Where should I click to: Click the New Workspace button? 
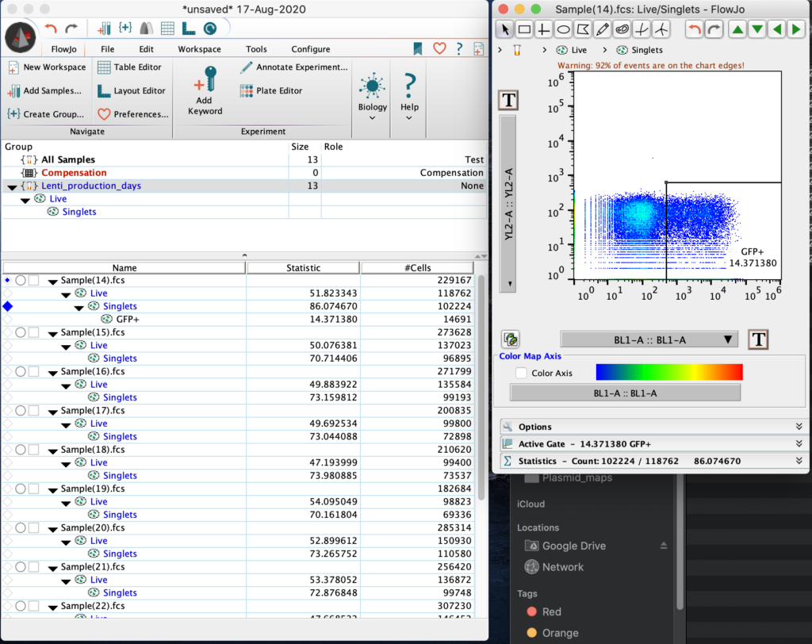point(47,67)
